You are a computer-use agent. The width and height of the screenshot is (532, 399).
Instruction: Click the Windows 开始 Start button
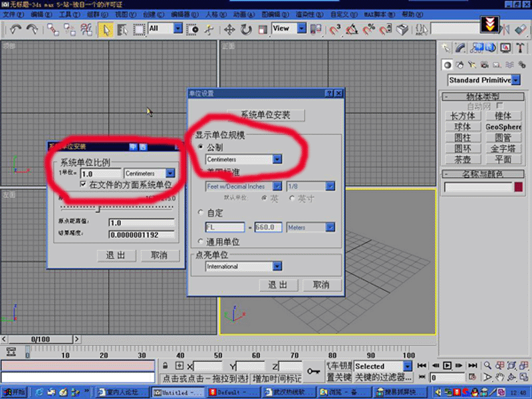pos(14,392)
